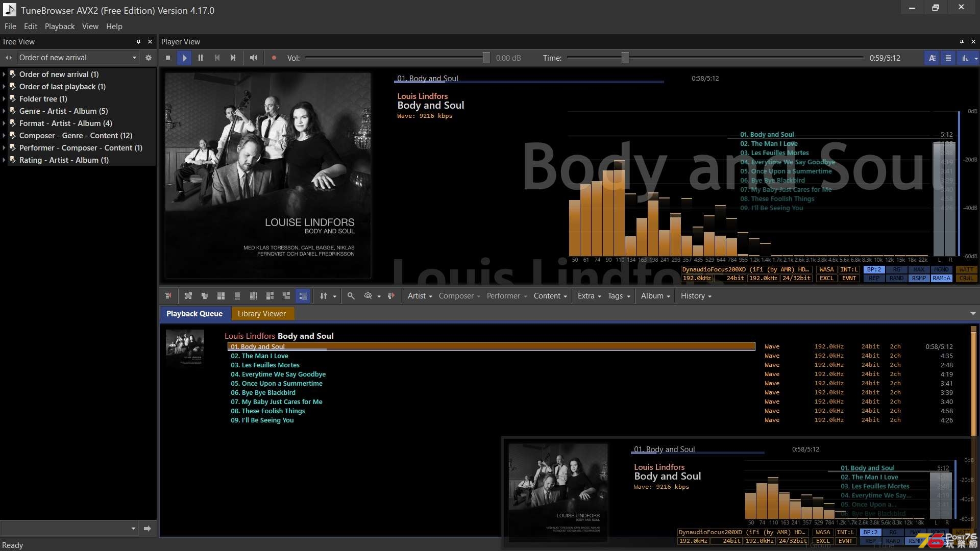Drag the volume slider control
Screen dimensions: 980x551
[484, 58]
